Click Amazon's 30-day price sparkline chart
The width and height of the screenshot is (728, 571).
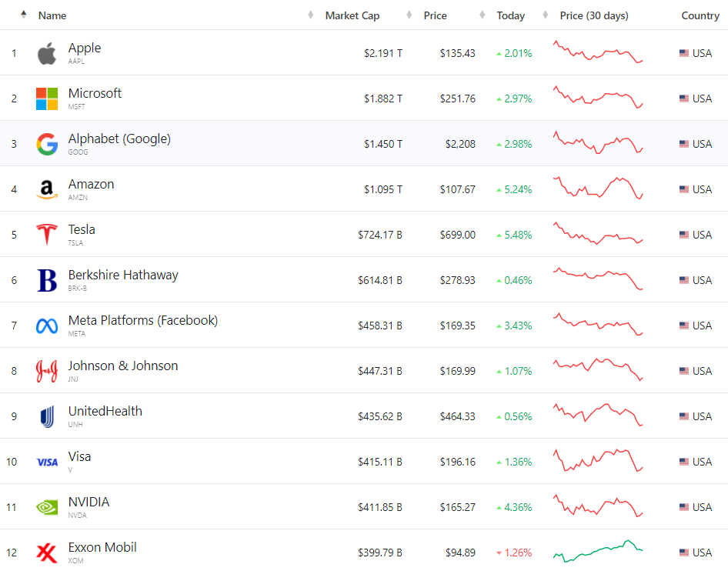pyautogui.click(x=598, y=188)
